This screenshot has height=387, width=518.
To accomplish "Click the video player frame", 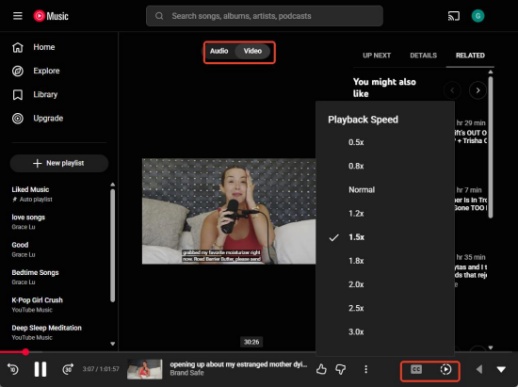I will (x=229, y=211).
